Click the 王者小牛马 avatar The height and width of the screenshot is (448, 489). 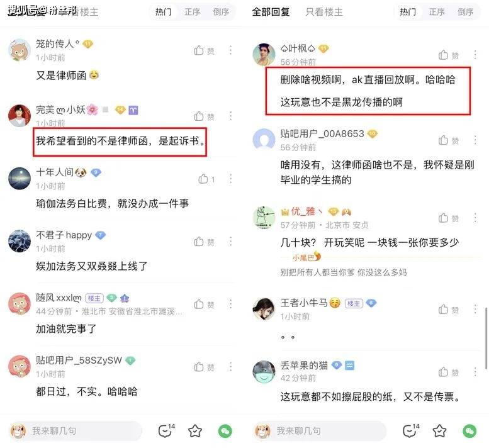pos(264,309)
